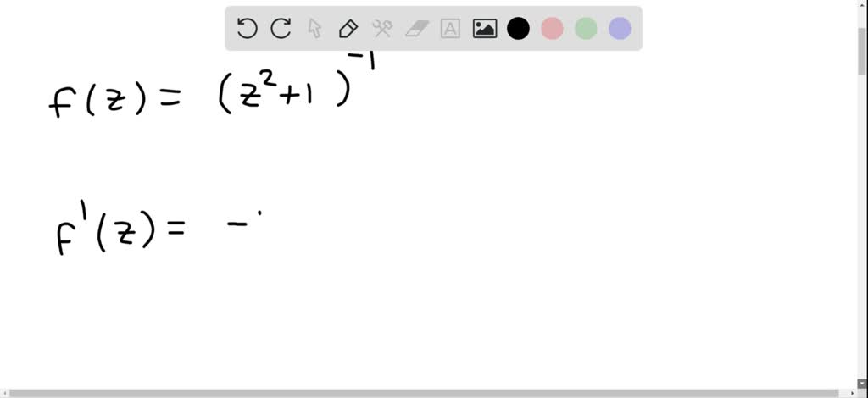This screenshot has width=868, height=398.
Task: Choose the pen drawing tool
Action: [348, 28]
